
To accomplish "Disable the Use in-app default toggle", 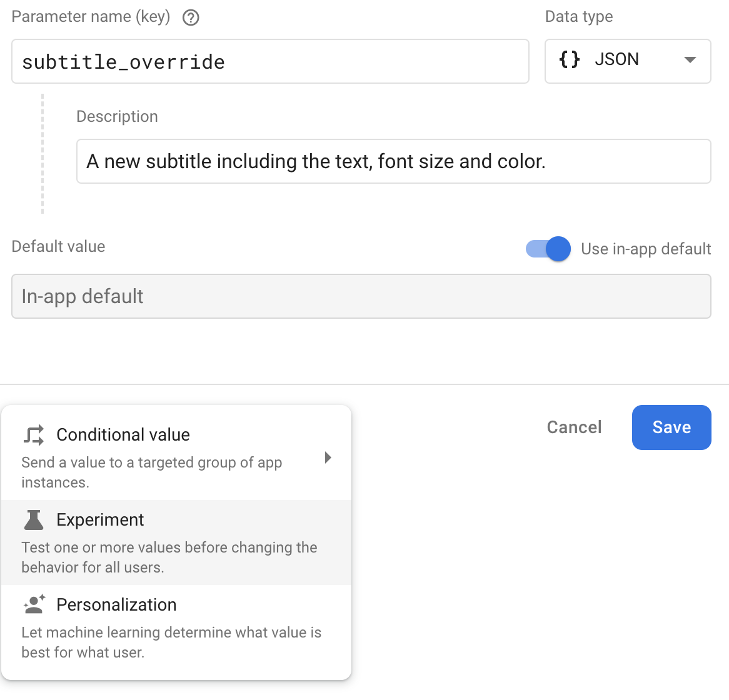I will 548,249.
